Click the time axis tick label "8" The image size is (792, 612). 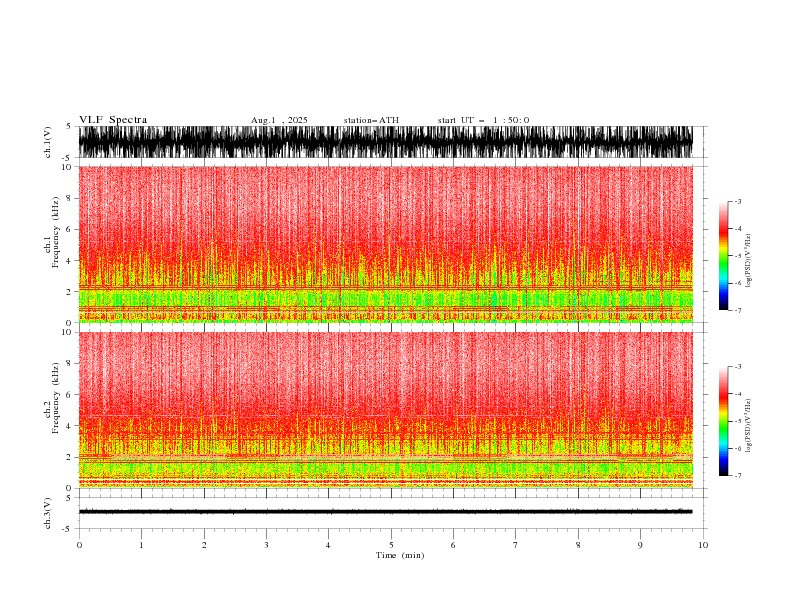click(x=578, y=545)
